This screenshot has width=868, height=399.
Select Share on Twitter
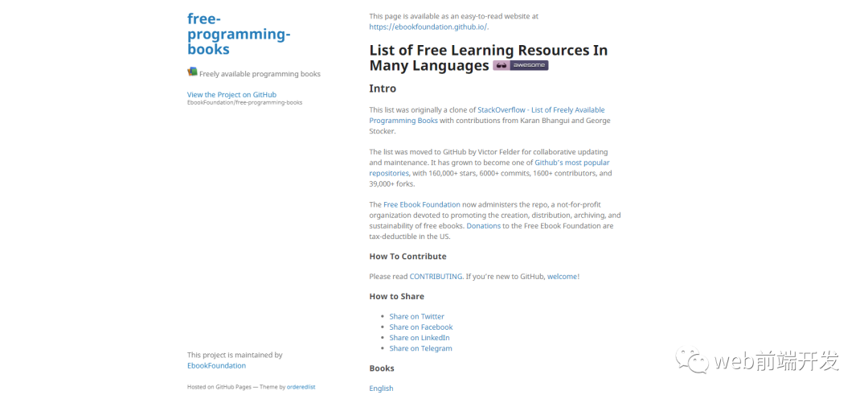pyautogui.click(x=416, y=316)
